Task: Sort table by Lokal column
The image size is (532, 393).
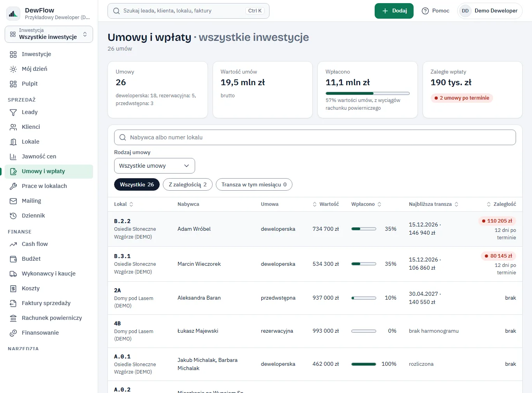Action: coord(124,204)
